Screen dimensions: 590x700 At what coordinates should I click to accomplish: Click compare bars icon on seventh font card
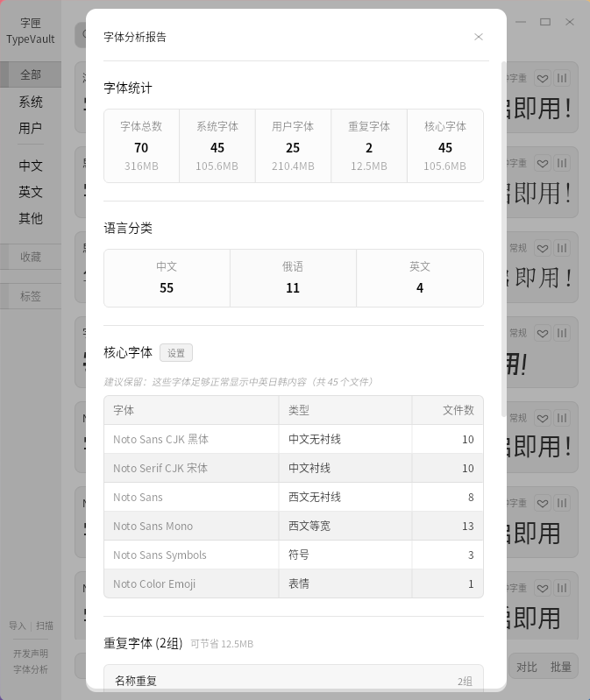click(x=562, y=589)
